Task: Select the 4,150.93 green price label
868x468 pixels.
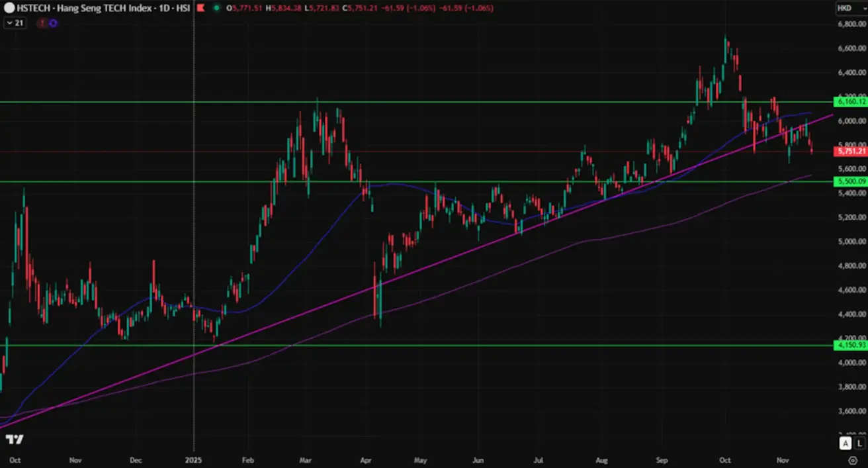Action: 851,345
